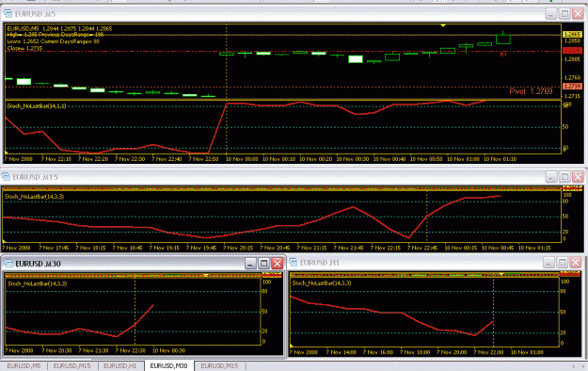The height and width of the screenshot is (371, 588).
Task: Select the Stoch_NoLastBar(14,3,3) label in the H1 window
Action: [322, 282]
